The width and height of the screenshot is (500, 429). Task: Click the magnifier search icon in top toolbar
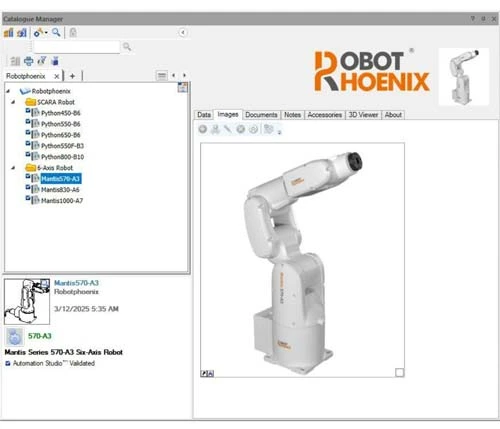[56, 32]
